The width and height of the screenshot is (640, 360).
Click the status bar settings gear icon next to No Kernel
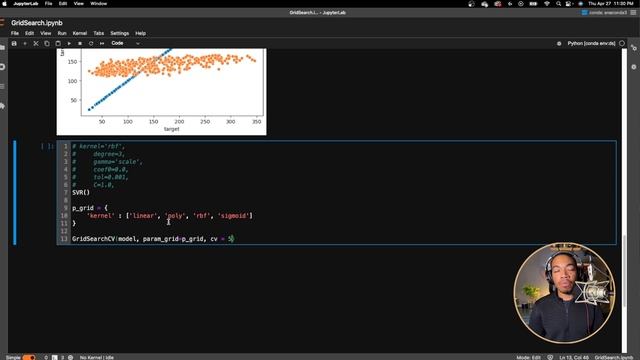[70, 357]
